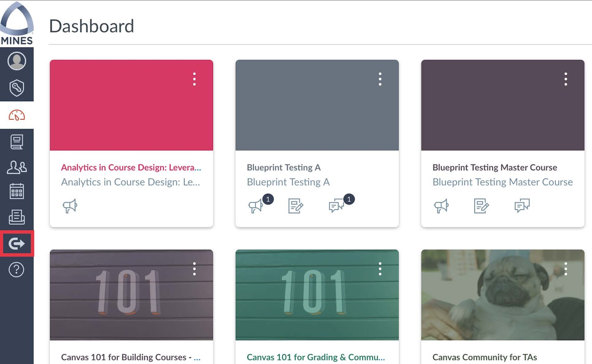
Task: Open options menu on Blueprint Testing A card
Action: [x=380, y=79]
